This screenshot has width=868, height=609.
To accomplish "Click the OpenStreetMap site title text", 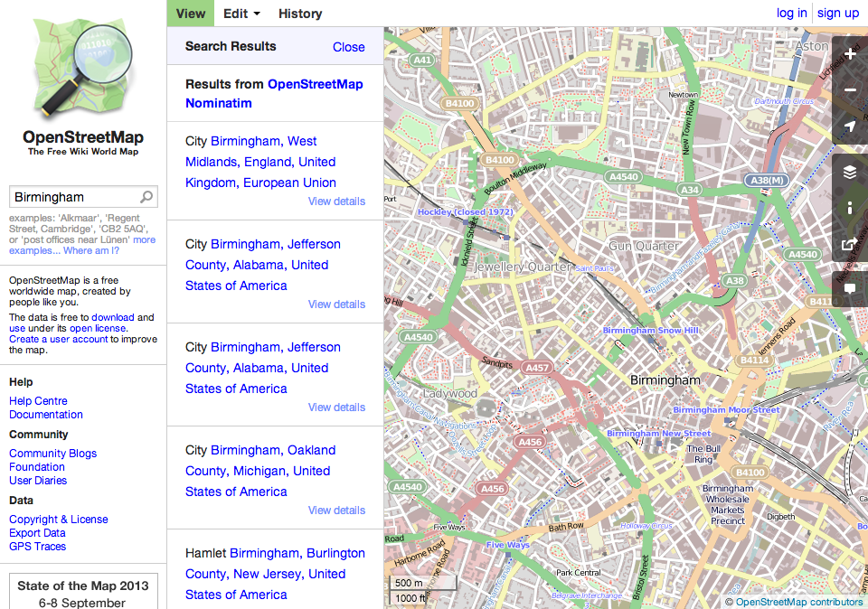I will click(x=83, y=137).
